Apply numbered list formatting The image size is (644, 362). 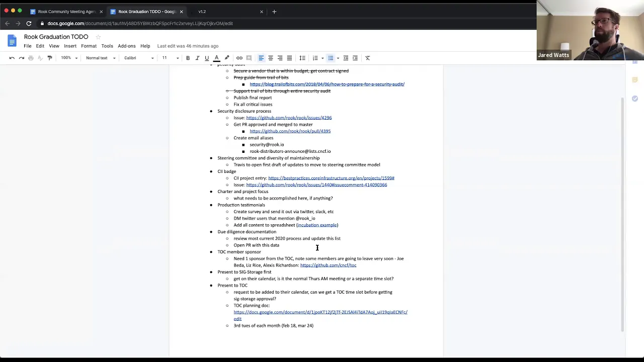315,58
